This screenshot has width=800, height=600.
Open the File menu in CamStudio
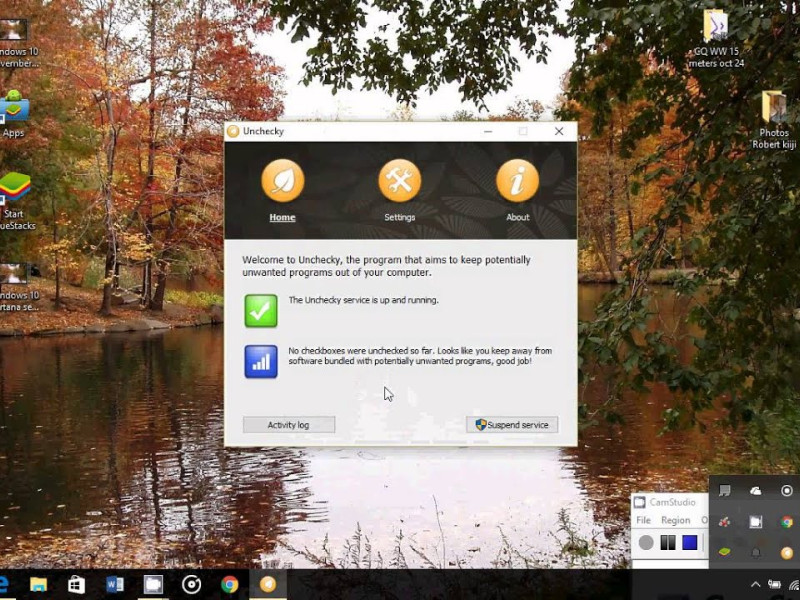point(643,520)
